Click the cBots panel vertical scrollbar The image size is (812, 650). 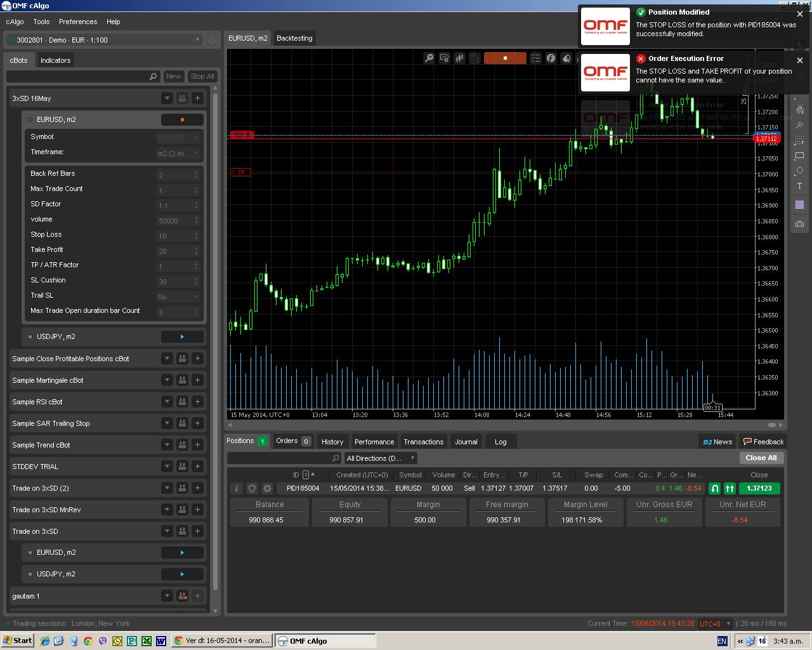click(215, 343)
